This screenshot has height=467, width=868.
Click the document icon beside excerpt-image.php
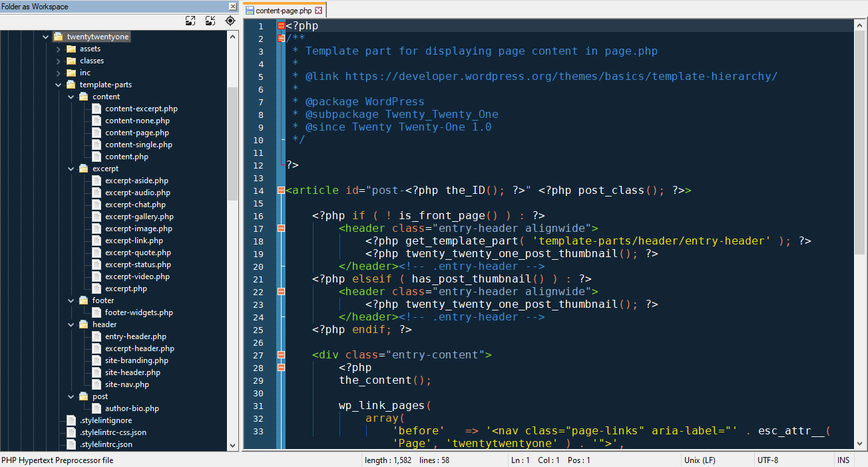click(97, 228)
